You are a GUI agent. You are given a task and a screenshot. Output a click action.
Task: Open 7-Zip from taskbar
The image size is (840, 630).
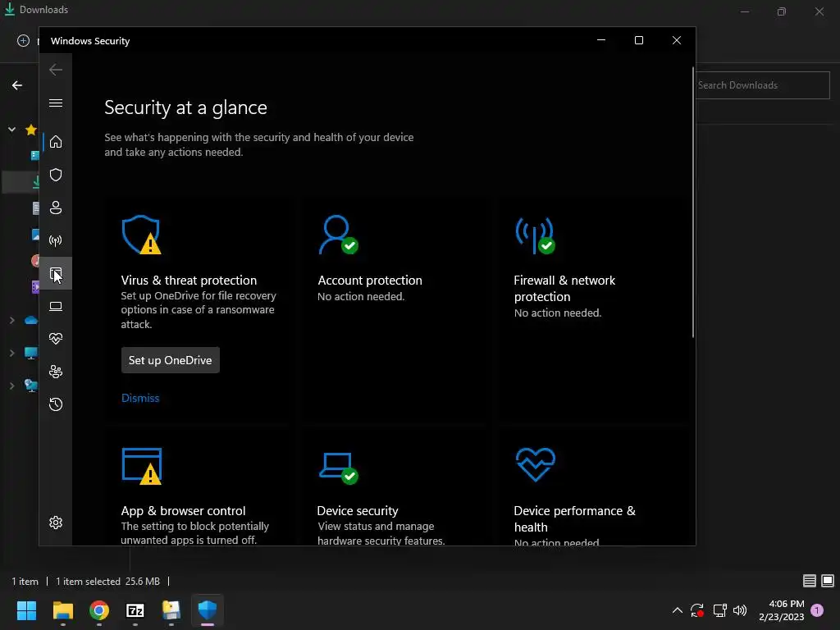pyautogui.click(x=135, y=610)
